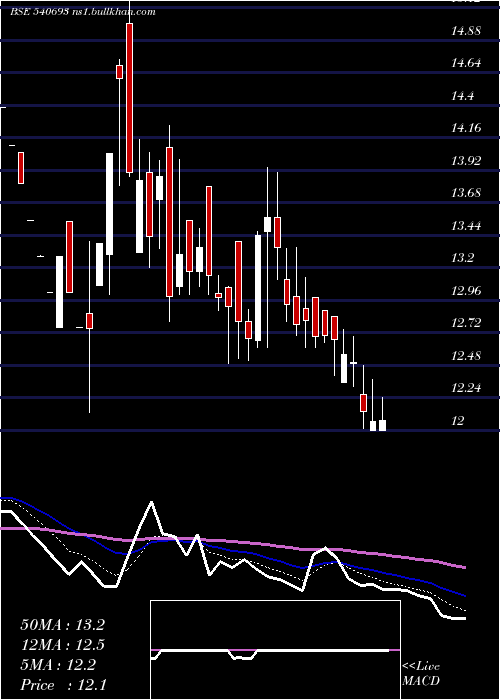Select the last white candle at 12
This screenshot has width=500, height=700.
[383, 425]
